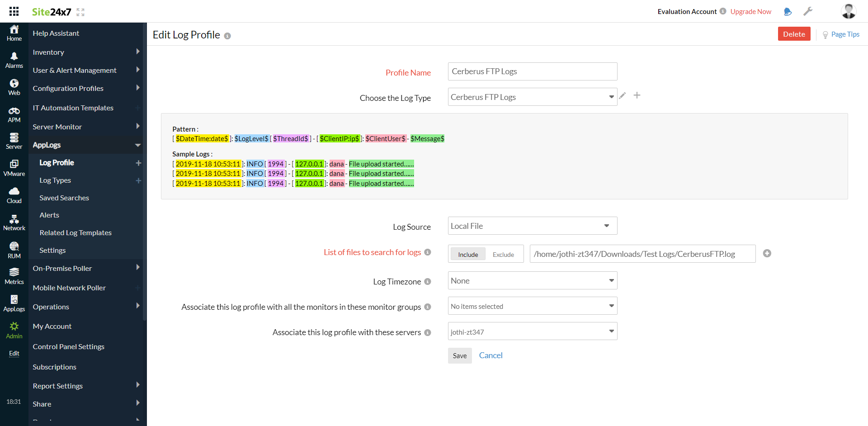Switch the file filter to Exclude
Viewport: 868px width, 426px height.
click(x=503, y=254)
